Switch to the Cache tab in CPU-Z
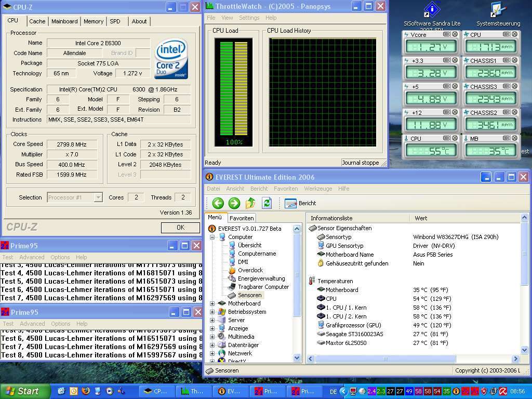Viewport: 532px width, 399px height. [x=37, y=21]
